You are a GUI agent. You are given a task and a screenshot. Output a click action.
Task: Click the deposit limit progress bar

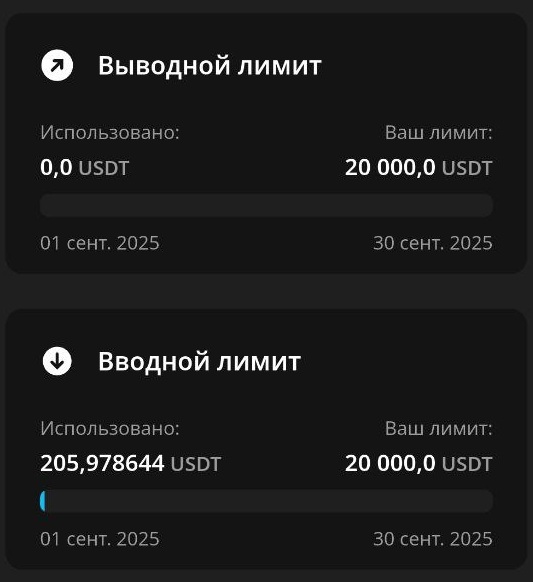click(x=266, y=501)
